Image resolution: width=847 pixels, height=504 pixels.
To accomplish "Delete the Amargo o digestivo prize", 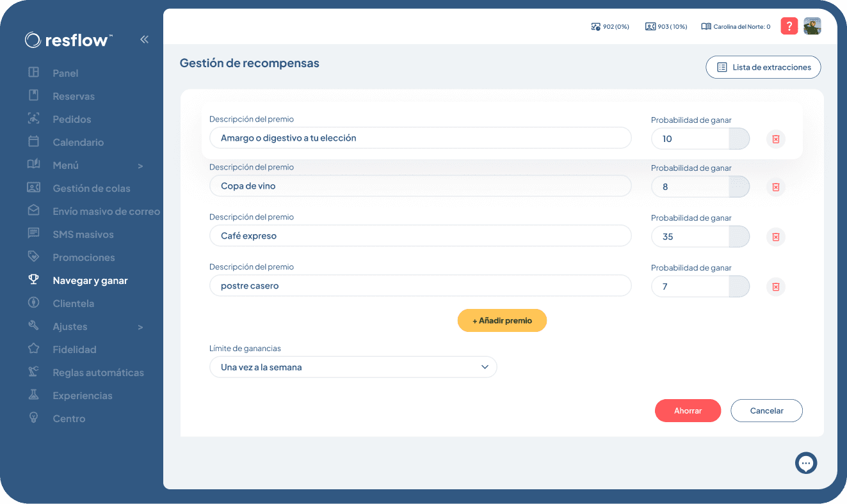I will click(x=776, y=139).
